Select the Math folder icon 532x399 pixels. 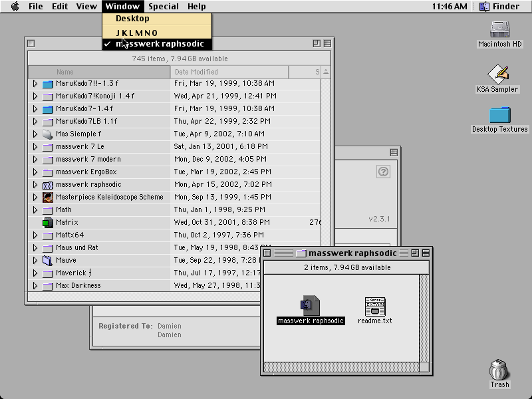pyautogui.click(x=48, y=210)
